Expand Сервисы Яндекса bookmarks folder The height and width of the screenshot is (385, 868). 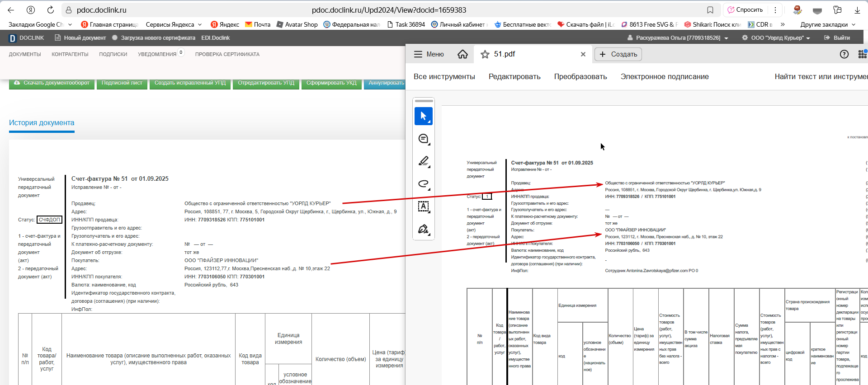(174, 24)
